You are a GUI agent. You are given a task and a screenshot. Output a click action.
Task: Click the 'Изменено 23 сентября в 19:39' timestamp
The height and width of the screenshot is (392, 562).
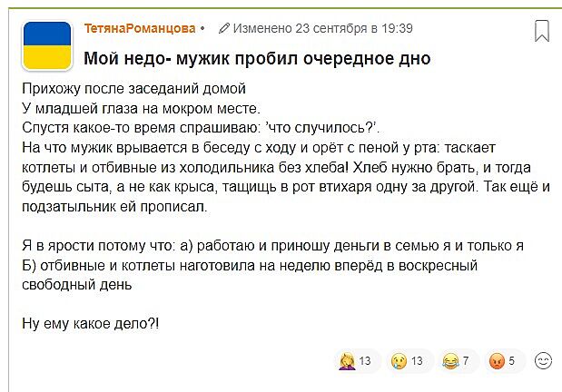[x=322, y=28]
